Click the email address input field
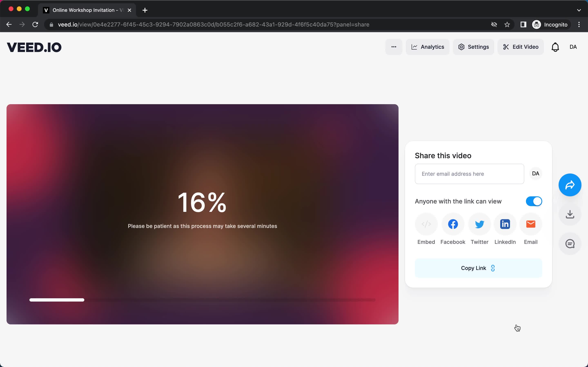This screenshot has height=367, width=588. (x=469, y=173)
